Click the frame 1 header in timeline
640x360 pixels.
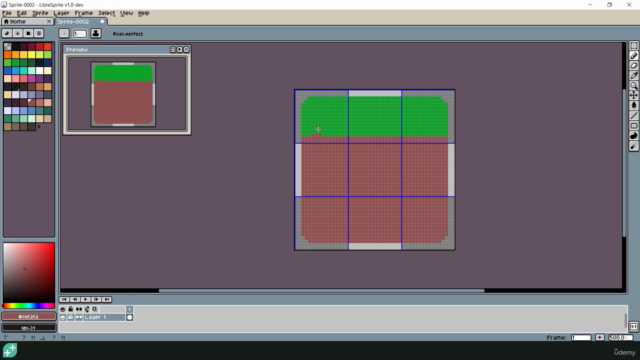(129, 309)
